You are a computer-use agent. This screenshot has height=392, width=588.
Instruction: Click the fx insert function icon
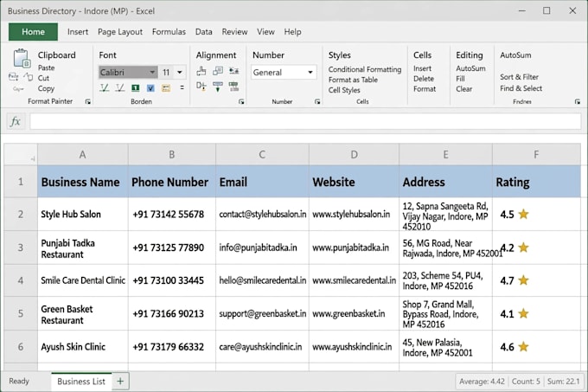pos(16,121)
